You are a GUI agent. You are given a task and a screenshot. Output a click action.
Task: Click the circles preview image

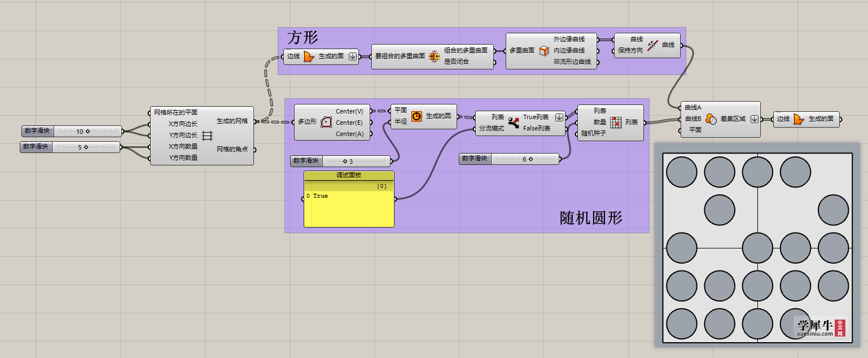(x=757, y=245)
